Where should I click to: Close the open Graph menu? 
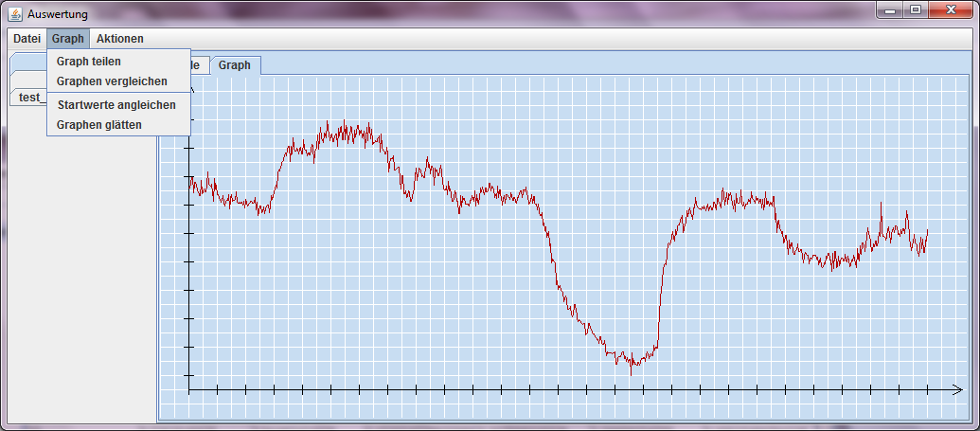click(x=68, y=39)
